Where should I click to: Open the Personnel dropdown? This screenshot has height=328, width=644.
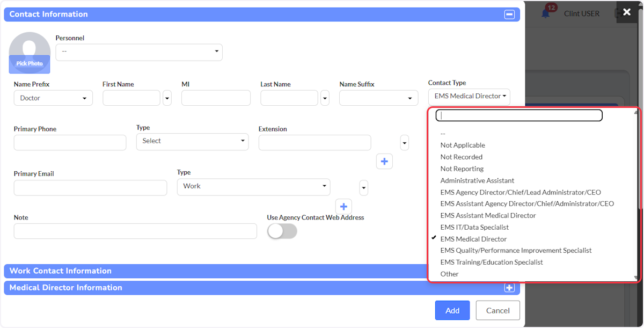click(x=139, y=52)
